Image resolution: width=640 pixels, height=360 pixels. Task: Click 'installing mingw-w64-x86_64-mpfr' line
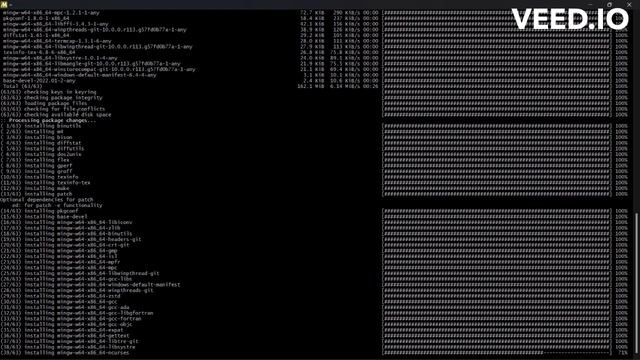pos(61,262)
